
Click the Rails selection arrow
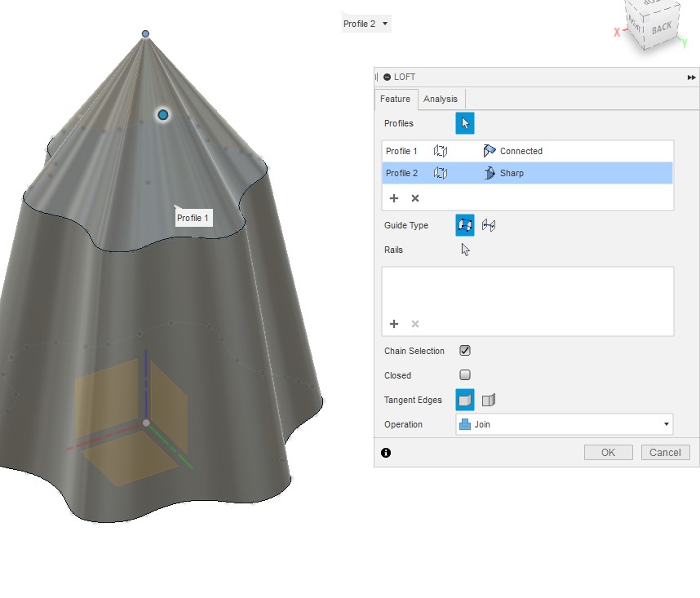tap(464, 250)
